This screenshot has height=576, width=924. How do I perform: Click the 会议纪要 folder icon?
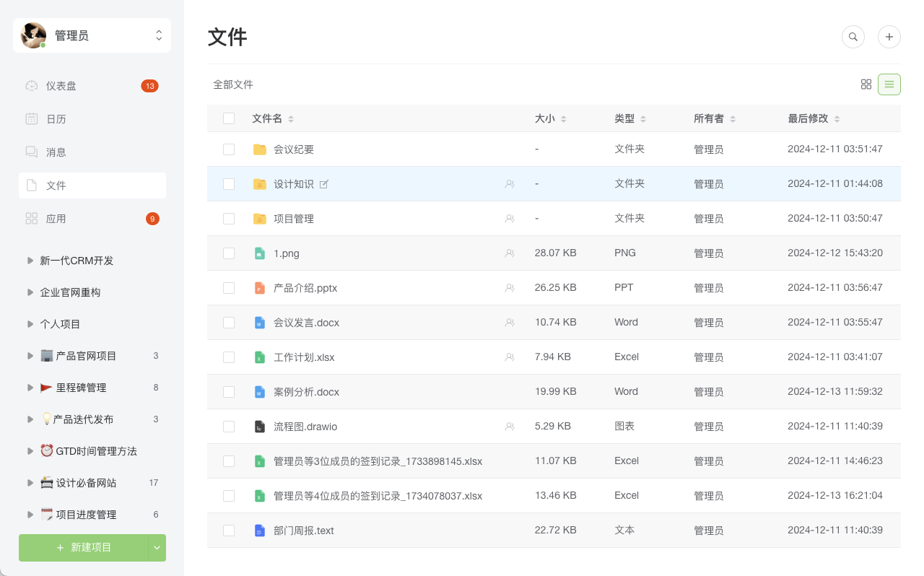tap(260, 149)
